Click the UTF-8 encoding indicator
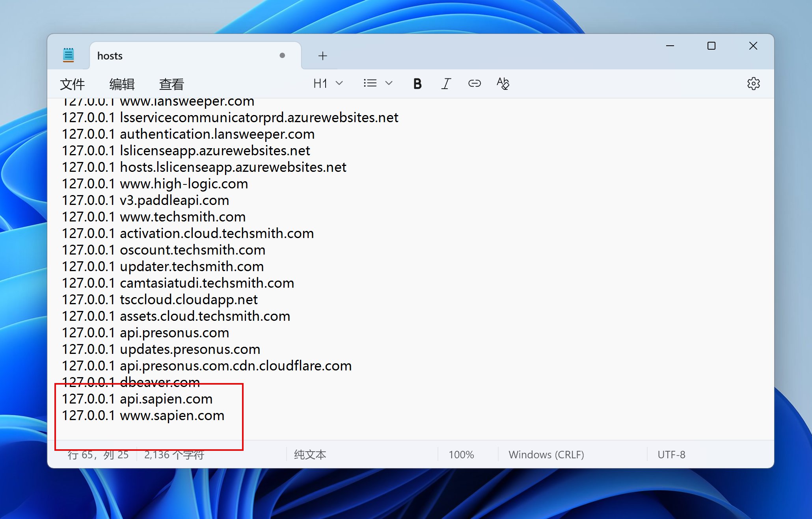Viewport: 812px width, 519px height. [x=671, y=455]
